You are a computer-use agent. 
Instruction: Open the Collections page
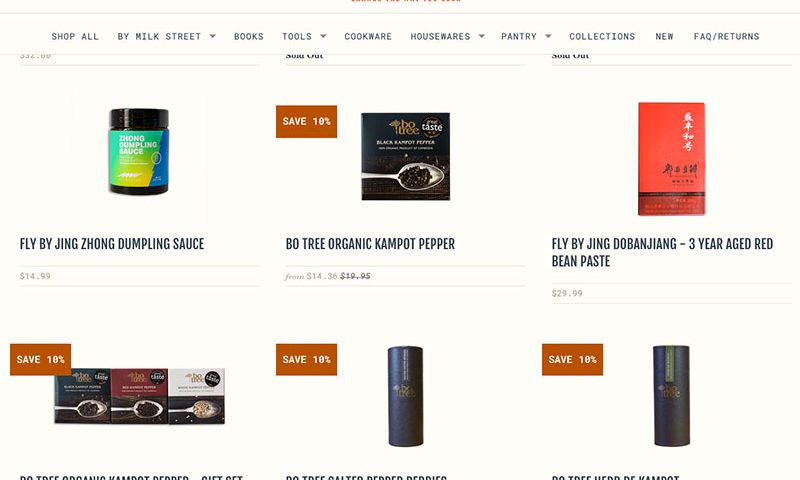602,36
